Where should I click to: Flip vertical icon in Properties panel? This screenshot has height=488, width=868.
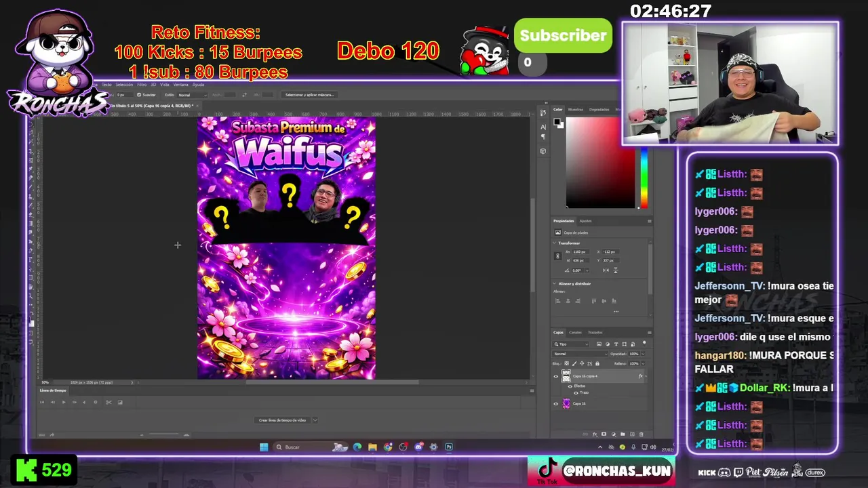click(x=616, y=270)
